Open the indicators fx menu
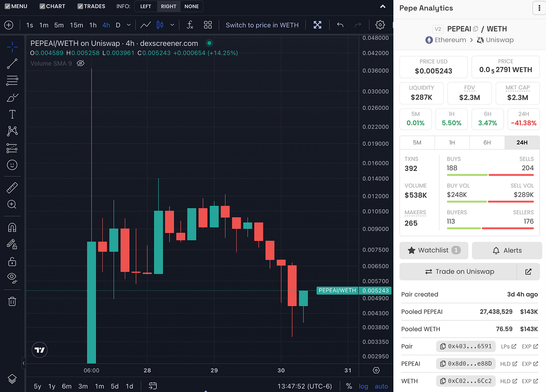The height and width of the screenshot is (392, 546). pyautogui.click(x=190, y=25)
